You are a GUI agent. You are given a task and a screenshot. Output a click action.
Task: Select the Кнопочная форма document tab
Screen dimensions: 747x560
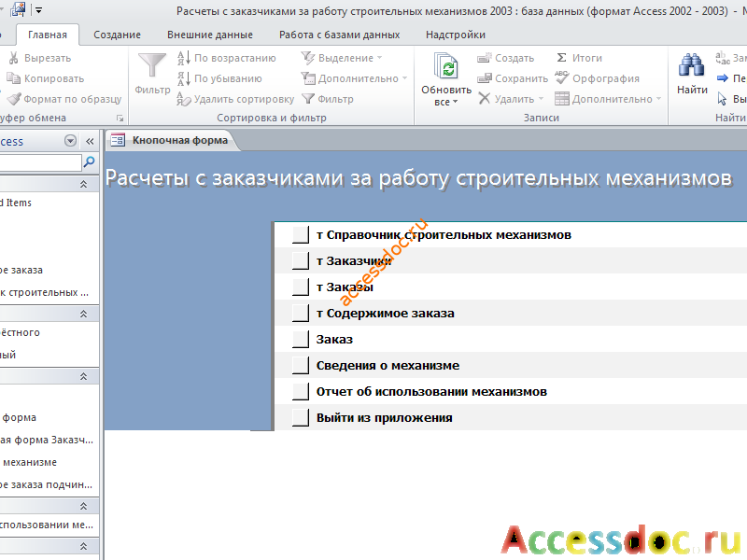172,140
